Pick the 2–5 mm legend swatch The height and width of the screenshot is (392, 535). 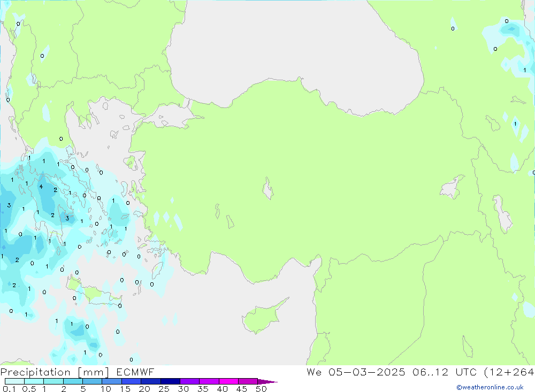73,381
